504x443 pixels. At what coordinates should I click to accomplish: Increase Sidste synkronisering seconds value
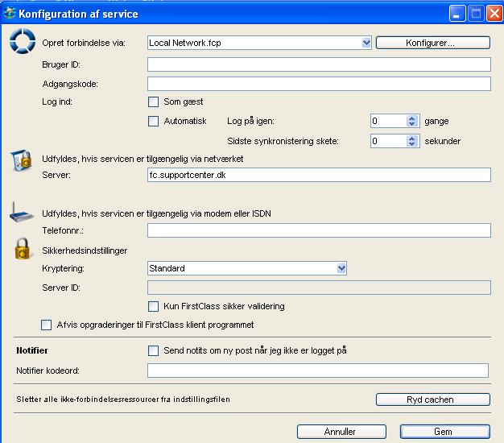411,139
